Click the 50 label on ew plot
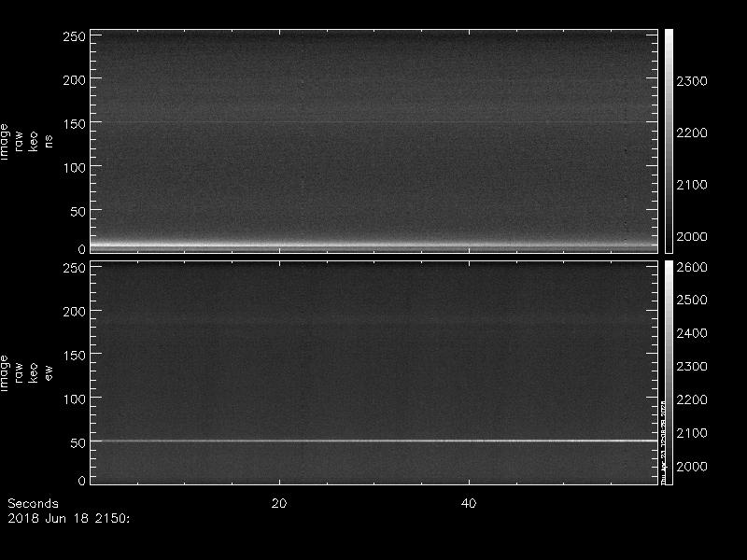The width and height of the screenshot is (747, 560). coord(78,442)
